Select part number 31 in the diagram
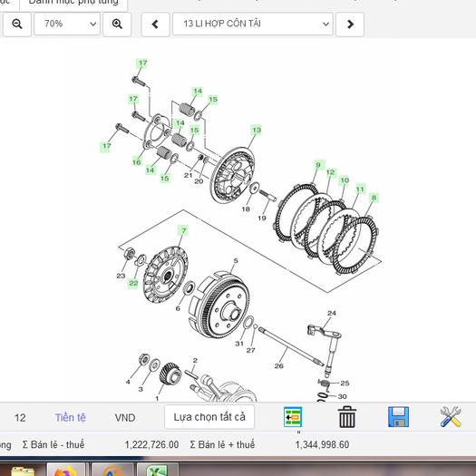 239,344
